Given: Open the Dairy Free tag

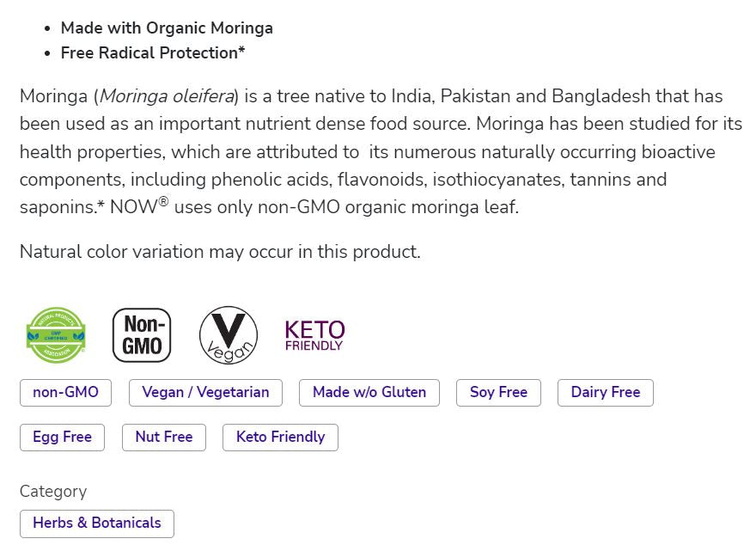Looking at the screenshot, I should 606,393.
